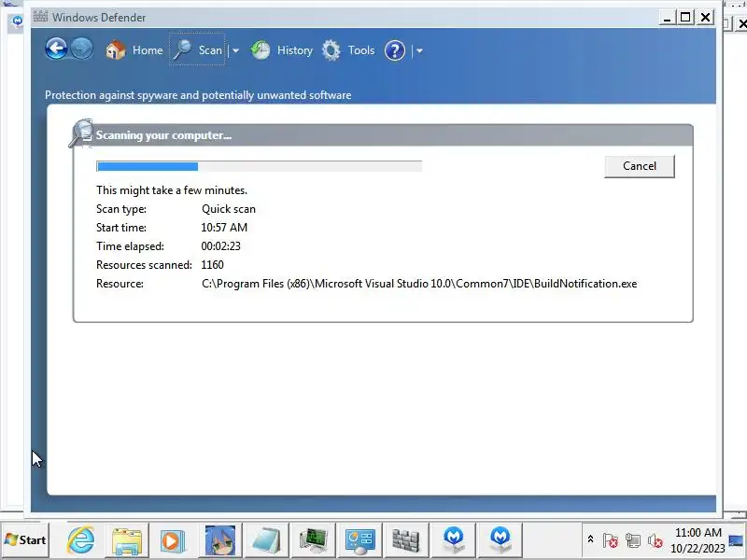Launch Internet Explorer from taskbar

point(80,540)
